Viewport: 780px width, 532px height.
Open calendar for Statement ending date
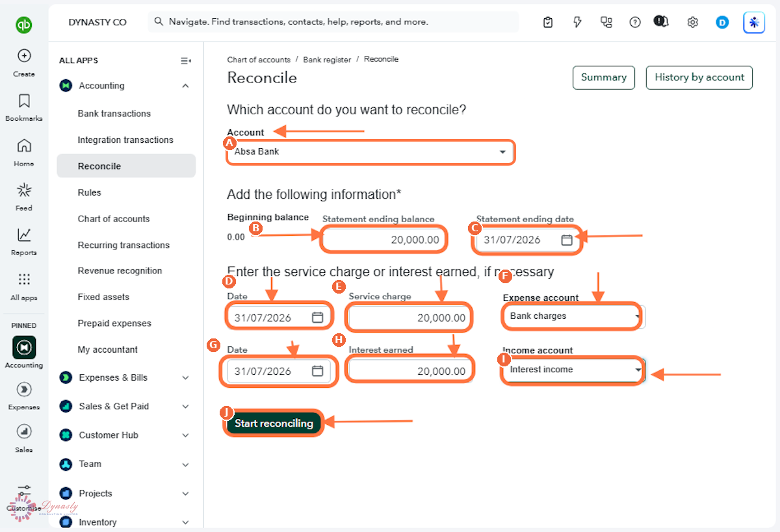click(x=567, y=240)
